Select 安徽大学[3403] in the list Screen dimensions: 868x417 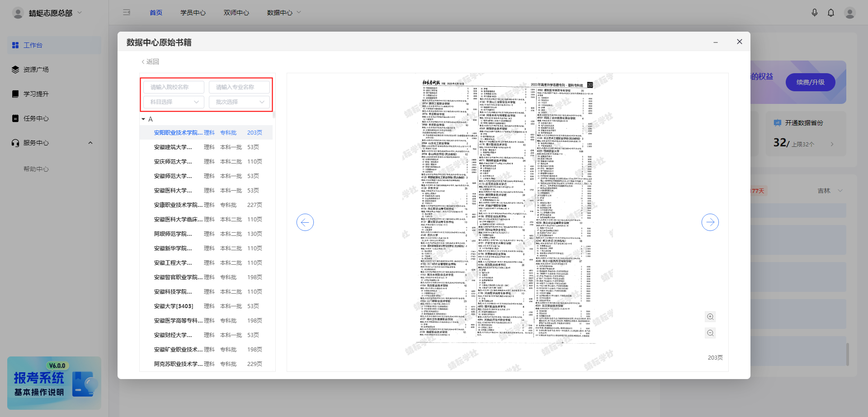174,306
